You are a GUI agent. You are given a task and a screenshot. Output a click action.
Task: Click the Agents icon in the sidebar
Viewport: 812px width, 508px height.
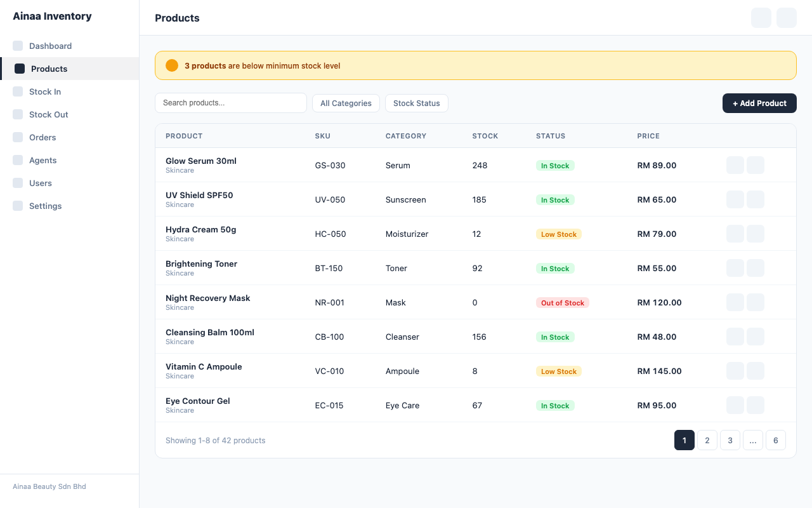pyautogui.click(x=17, y=160)
